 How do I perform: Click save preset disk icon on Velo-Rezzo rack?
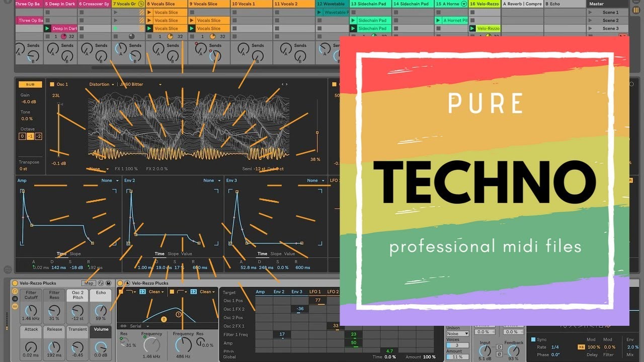[x=108, y=283]
